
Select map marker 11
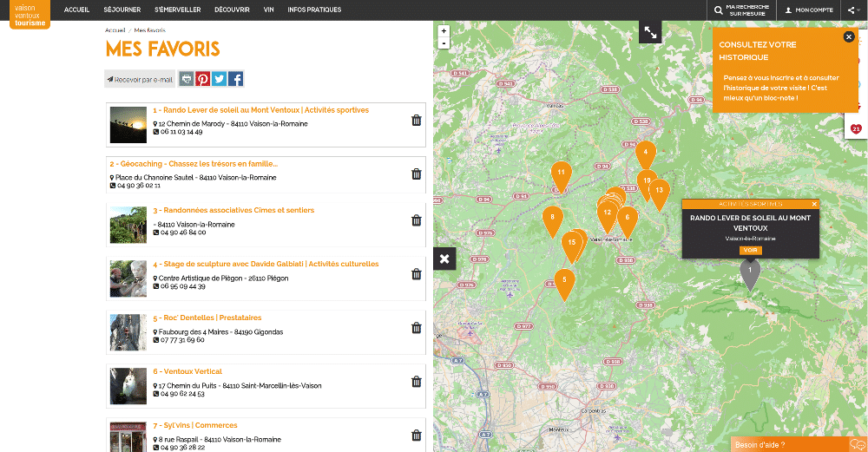point(562,176)
